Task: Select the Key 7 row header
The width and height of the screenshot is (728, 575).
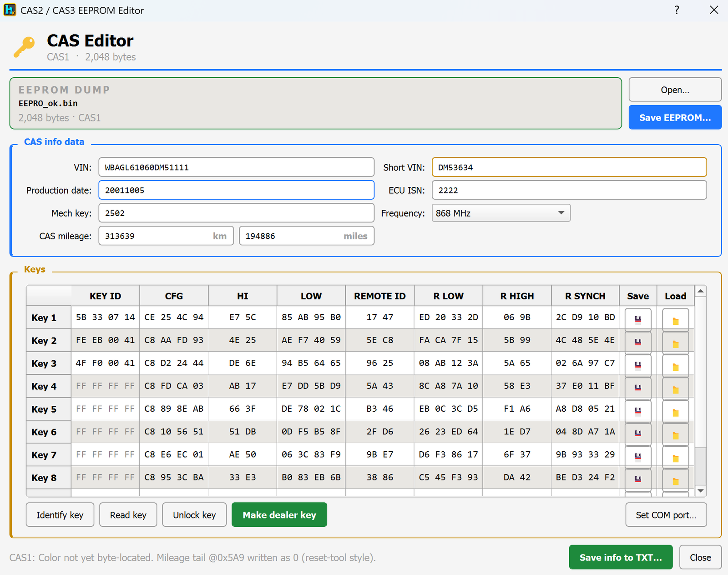Action: coord(49,454)
